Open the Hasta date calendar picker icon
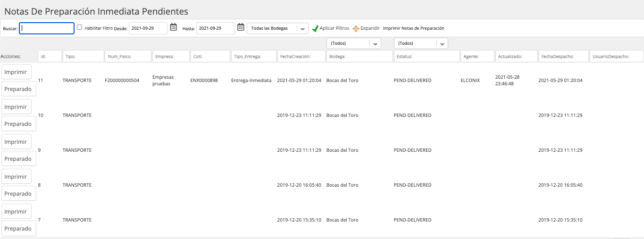 click(241, 27)
